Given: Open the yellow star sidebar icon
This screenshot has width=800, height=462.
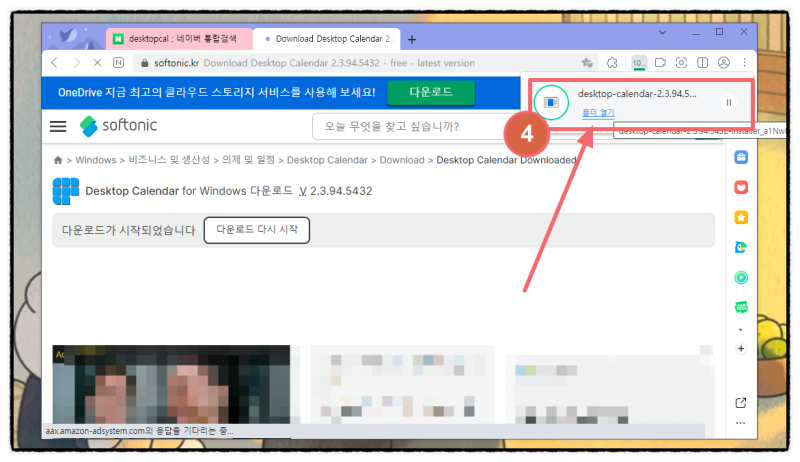Looking at the screenshot, I should point(741,217).
